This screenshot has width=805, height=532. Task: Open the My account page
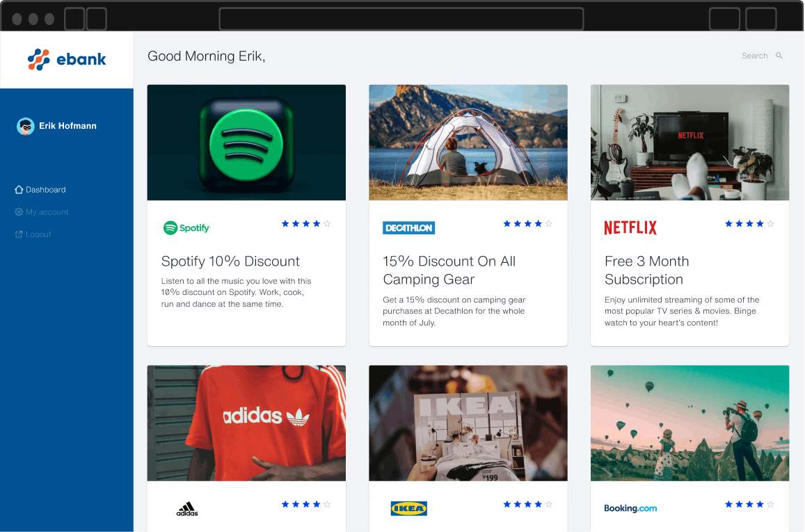pos(47,212)
